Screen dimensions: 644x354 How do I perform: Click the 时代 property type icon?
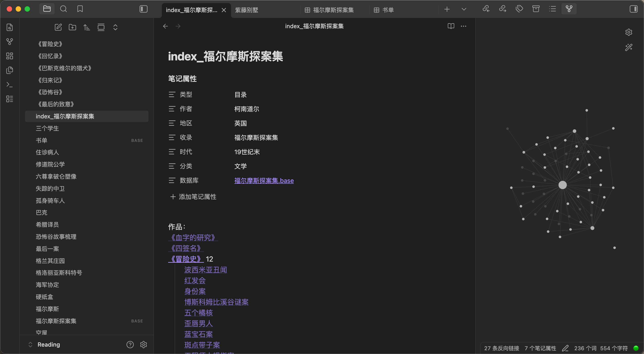pos(172,152)
